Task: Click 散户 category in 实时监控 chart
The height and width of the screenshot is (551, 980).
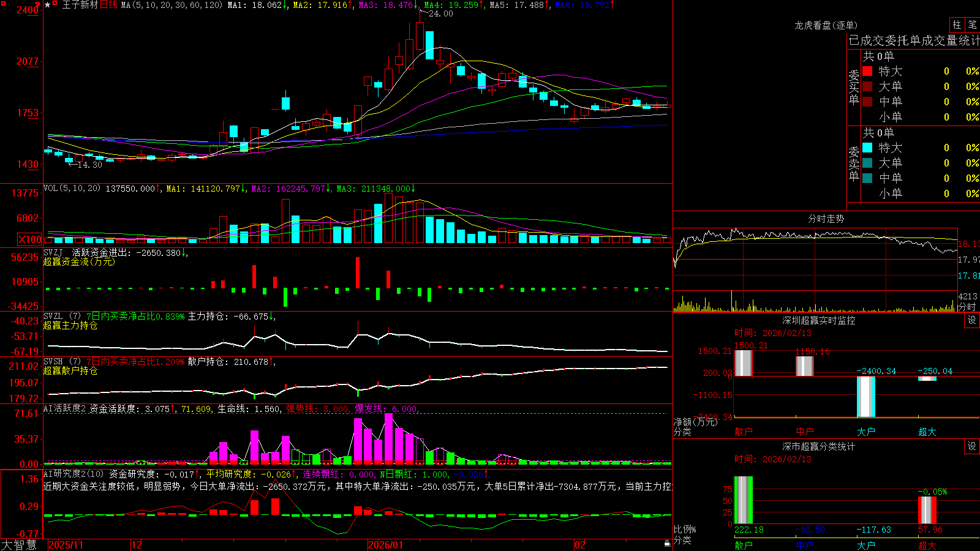Action: click(744, 432)
